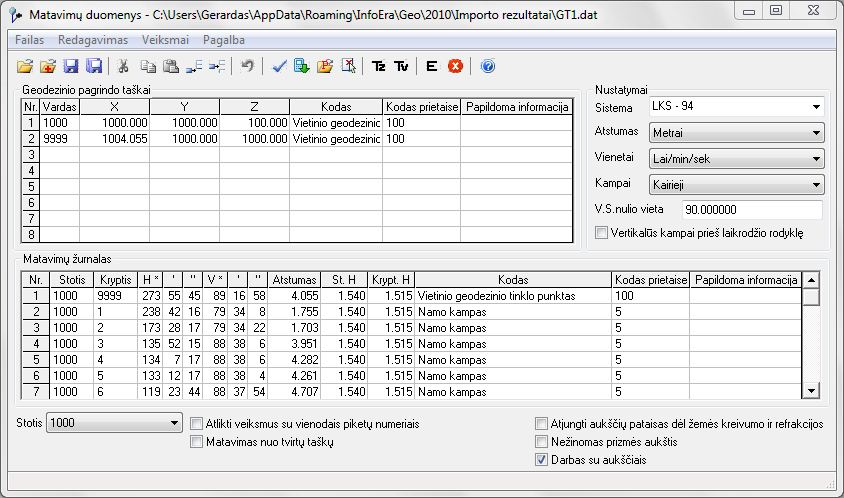Screen dimensions: 844x498
Task: Click the blue Help question mark icon
Action: (x=488, y=66)
